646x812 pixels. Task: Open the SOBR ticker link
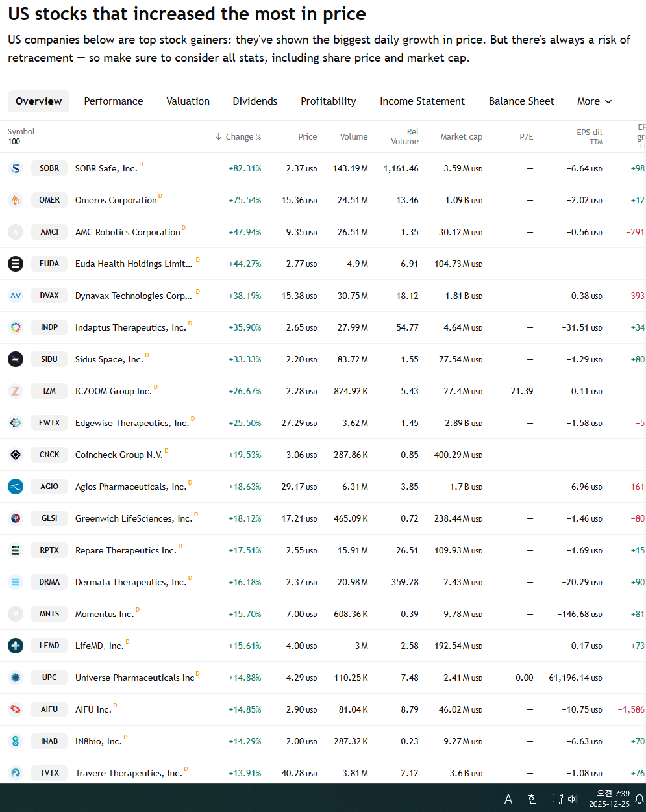[49, 168]
